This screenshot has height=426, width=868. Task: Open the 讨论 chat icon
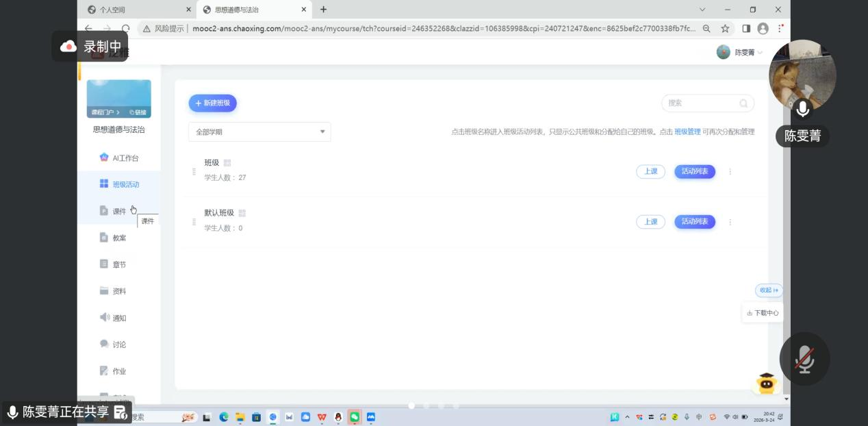pos(104,344)
